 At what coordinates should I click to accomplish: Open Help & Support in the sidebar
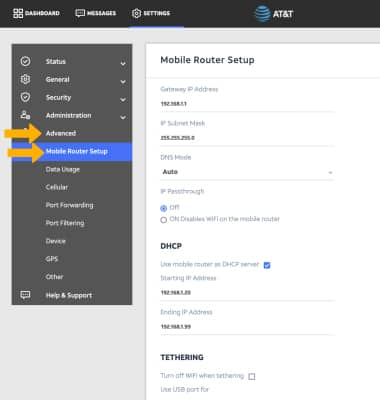(69, 295)
